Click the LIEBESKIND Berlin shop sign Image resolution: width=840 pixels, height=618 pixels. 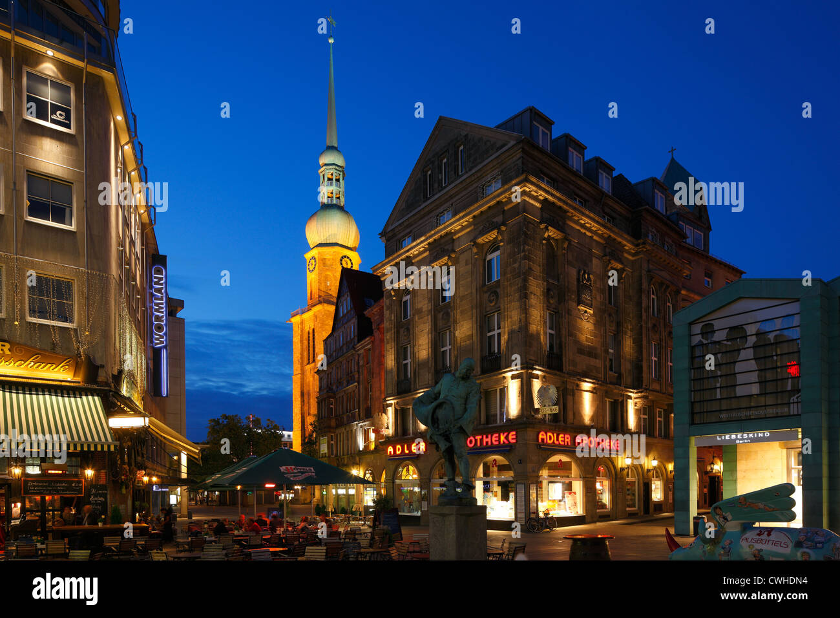[745, 438]
